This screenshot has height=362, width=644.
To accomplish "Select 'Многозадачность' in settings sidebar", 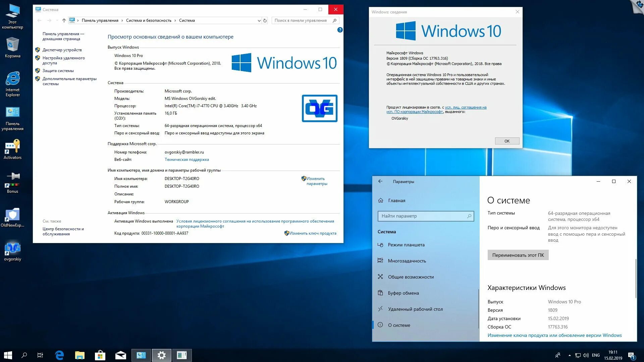I will tap(407, 261).
